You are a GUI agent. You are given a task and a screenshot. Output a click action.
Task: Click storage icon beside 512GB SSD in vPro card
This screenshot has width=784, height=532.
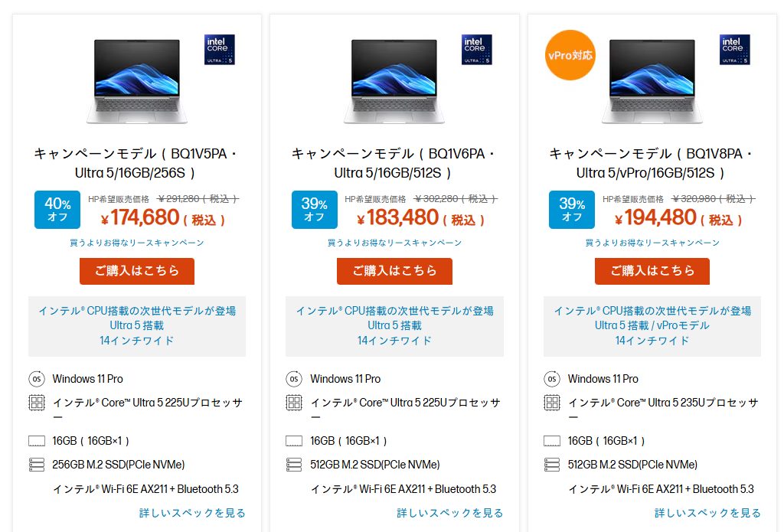click(551, 465)
